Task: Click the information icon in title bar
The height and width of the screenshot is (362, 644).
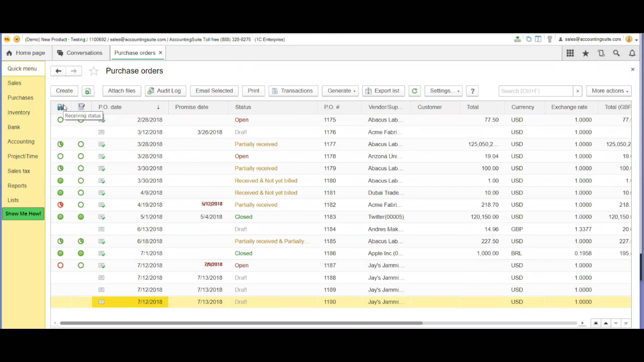Action: (629, 39)
